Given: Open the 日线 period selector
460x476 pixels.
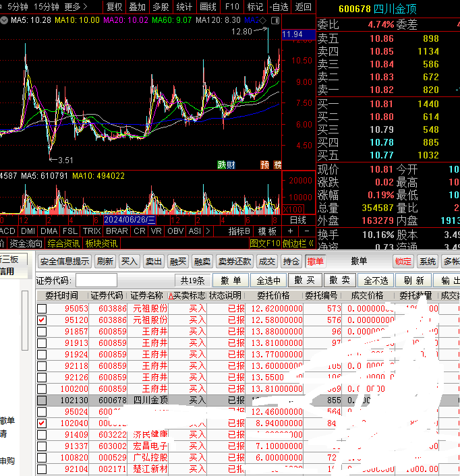Looking at the screenshot, I should pos(298,220).
